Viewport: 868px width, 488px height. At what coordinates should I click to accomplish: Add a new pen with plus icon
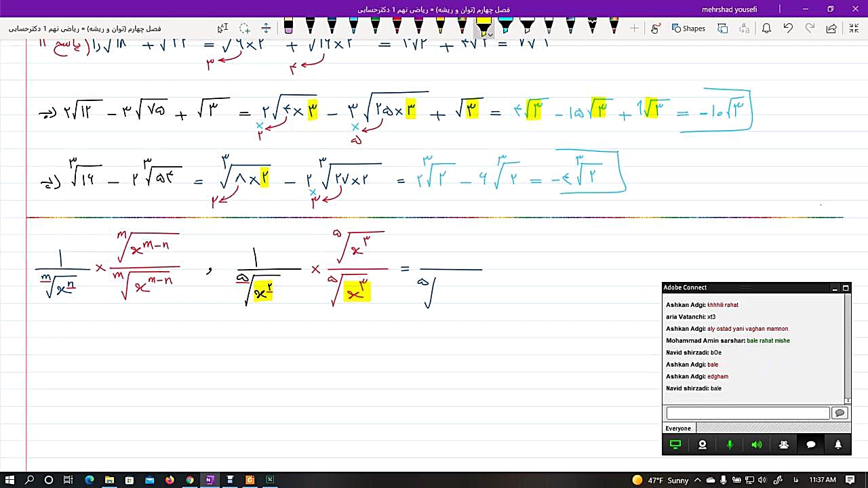click(x=634, y=28)
